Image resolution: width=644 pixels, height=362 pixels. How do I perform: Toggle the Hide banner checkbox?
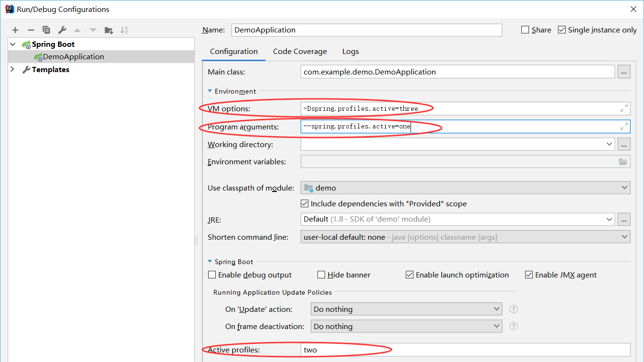pos(321,275)
